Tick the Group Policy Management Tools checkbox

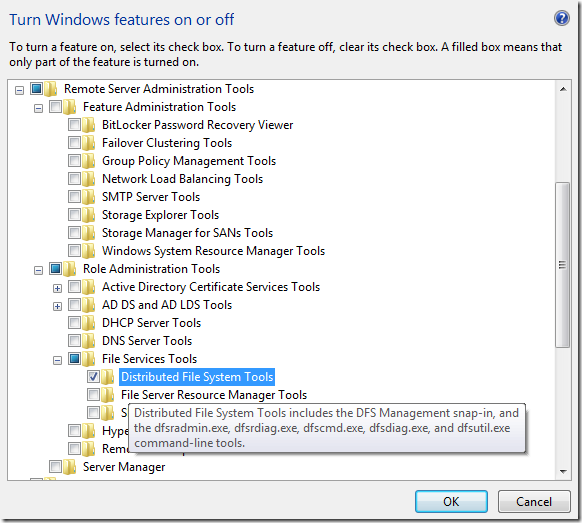(74, 161)
